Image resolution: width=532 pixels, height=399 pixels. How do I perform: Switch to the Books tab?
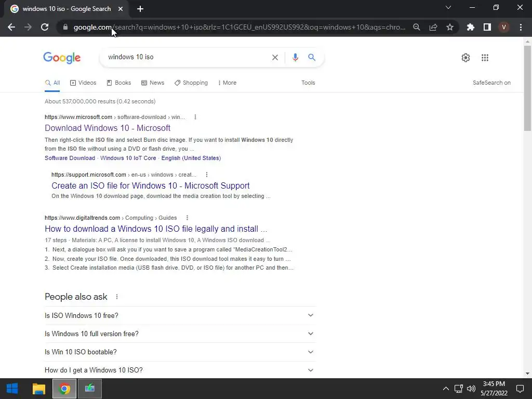119,83
